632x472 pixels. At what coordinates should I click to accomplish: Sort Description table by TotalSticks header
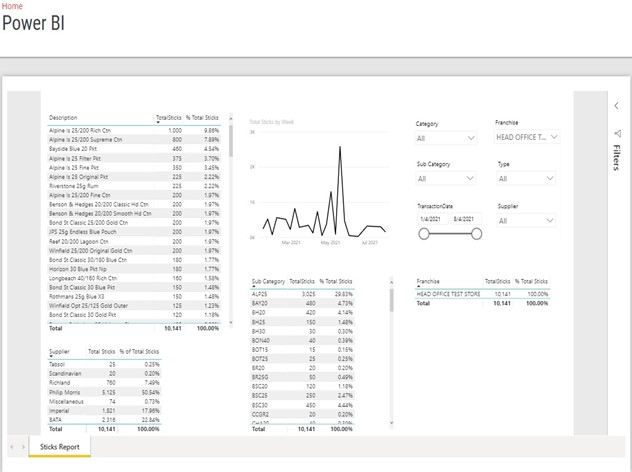click(x=168, y=118)
